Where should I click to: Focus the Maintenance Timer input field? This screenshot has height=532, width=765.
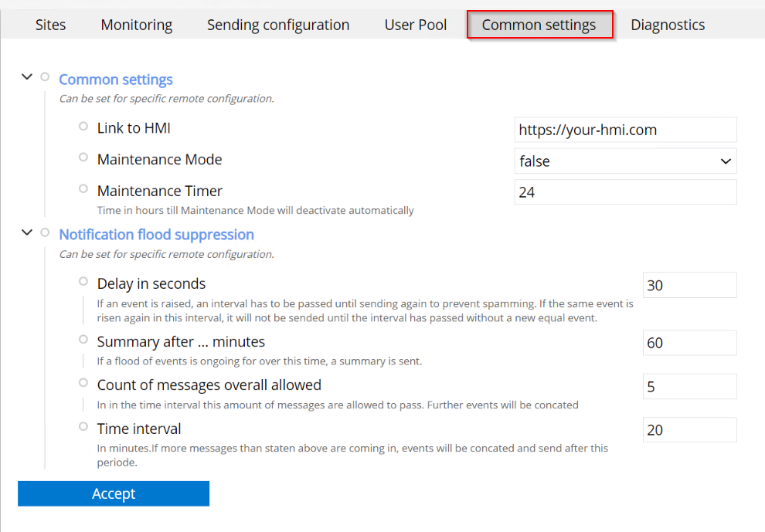coord(625,192)
